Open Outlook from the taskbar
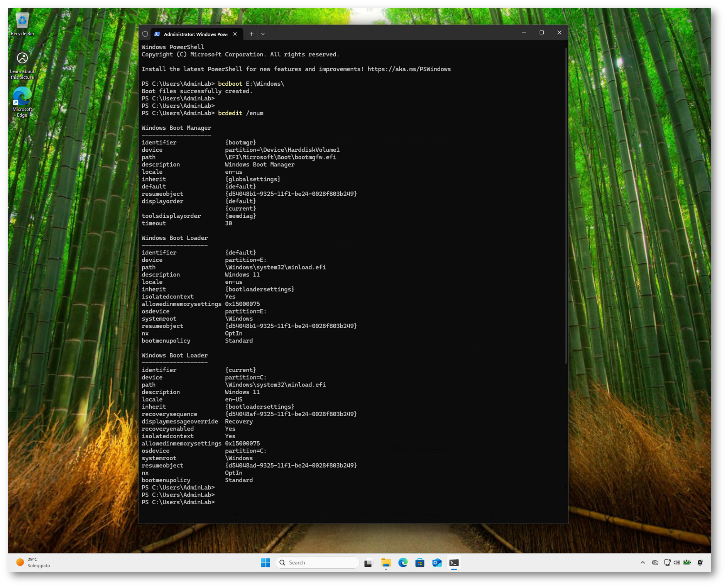Screen dimensions: 727x588 coord(437,563)
